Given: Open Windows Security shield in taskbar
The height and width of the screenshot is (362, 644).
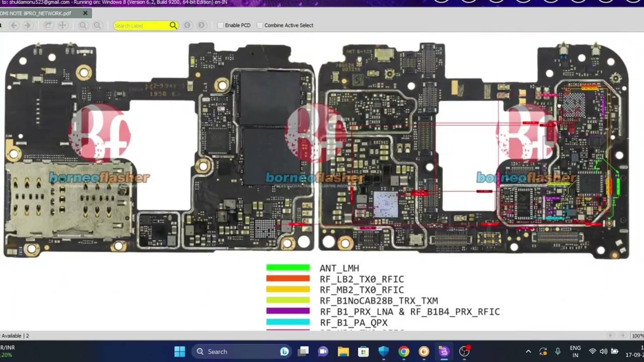Looking at the screenshot, I should pyautogui.click(x=383, y=351).
